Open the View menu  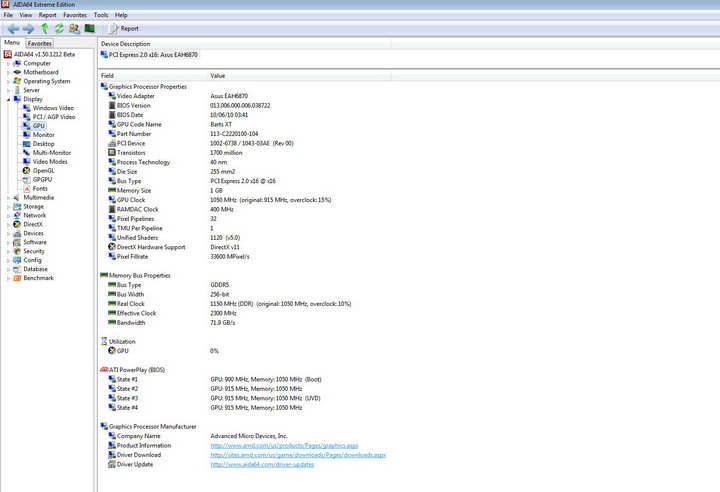click(26, 15)
